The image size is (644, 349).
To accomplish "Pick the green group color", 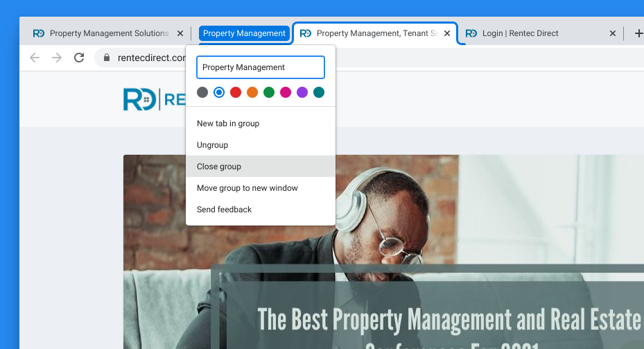I will click(x=269, y=92).
